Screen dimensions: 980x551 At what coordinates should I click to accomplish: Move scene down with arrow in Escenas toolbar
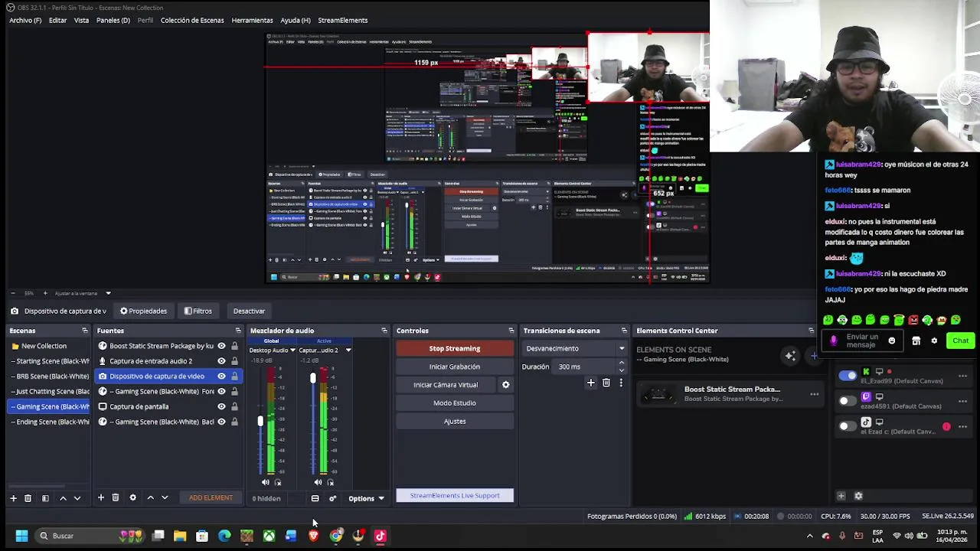(77, 498)
